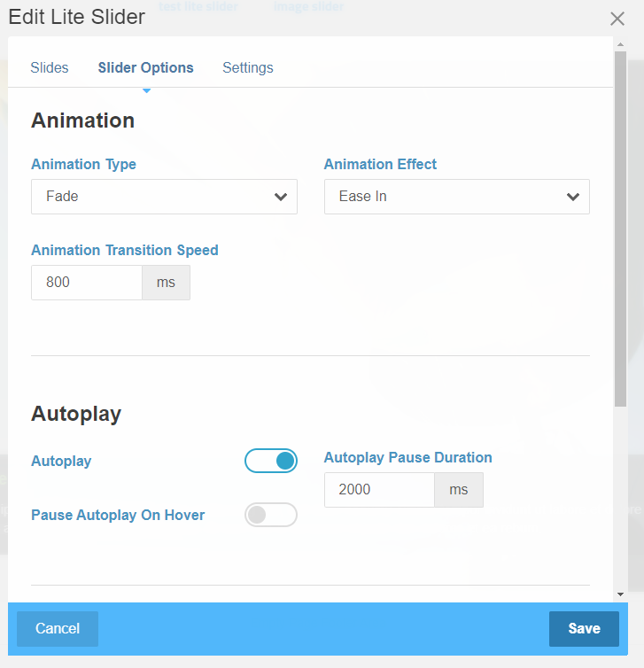This screenshot has height=668, width=644.
Task: Select the Slider Options tab
Action: pos(145,67)
